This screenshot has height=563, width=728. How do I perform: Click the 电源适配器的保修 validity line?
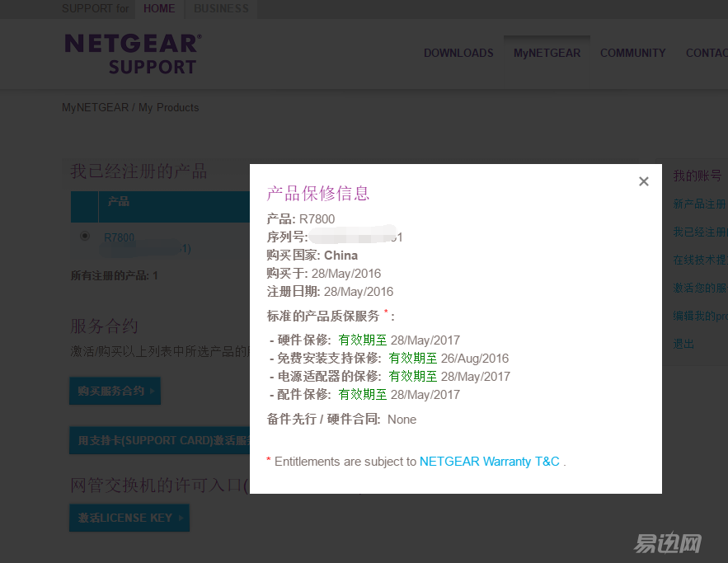click(390, 377)
